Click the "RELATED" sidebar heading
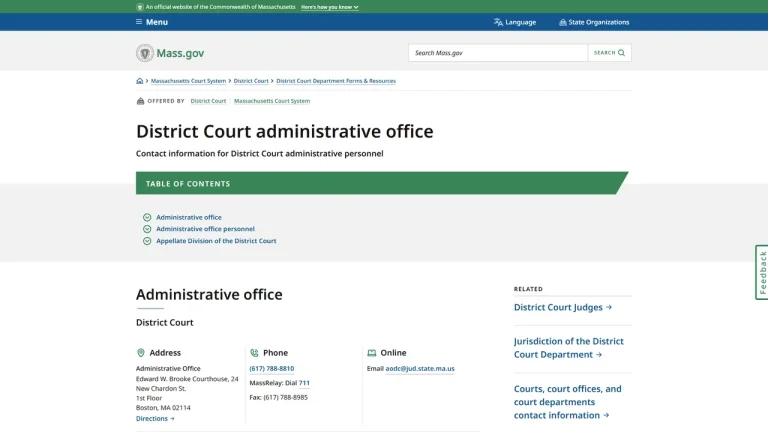The image size is (768, 432). (x=528, y=289)
